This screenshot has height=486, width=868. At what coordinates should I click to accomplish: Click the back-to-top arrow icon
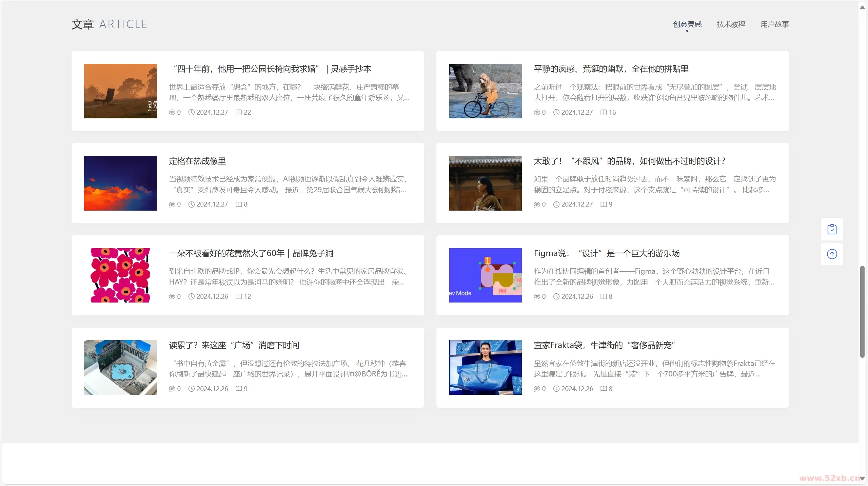click(832, 254)
